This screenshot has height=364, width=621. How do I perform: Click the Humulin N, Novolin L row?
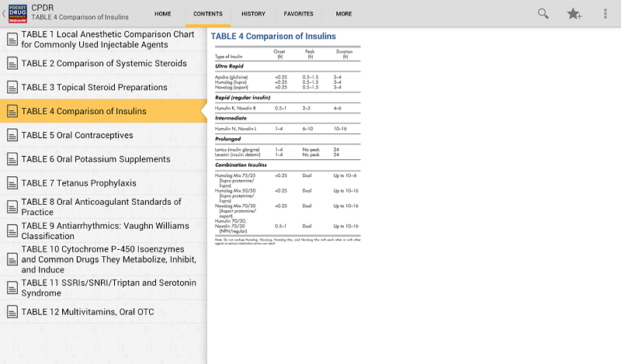click(x=287, y=129)
